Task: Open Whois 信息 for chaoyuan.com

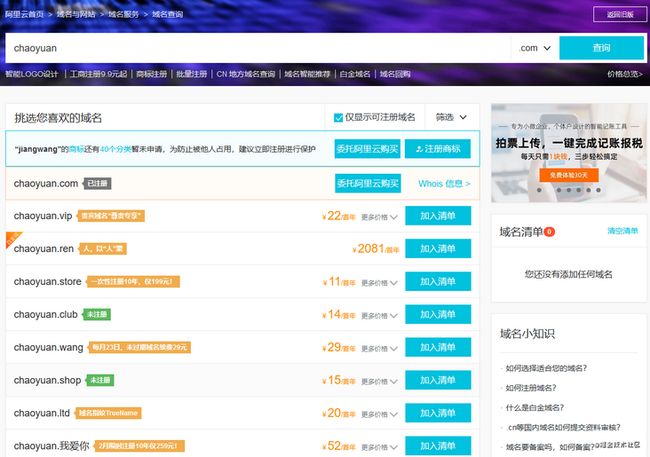Action: point(444,184)
